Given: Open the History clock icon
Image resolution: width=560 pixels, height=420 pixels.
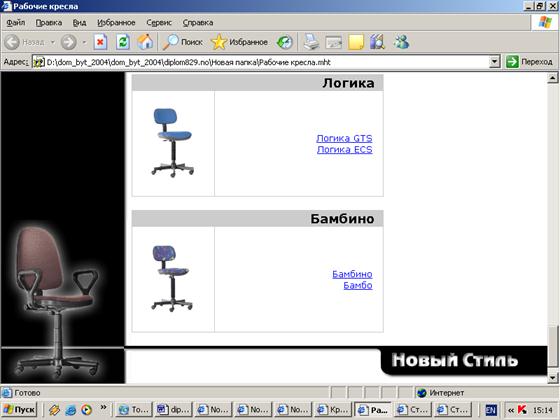Looking at the screenshot, I should [285, 42].
